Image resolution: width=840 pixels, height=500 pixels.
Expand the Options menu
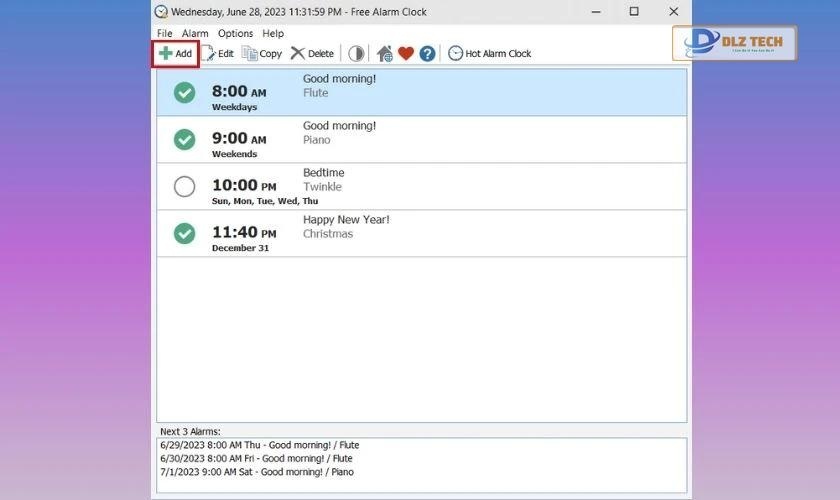(235, 33)
